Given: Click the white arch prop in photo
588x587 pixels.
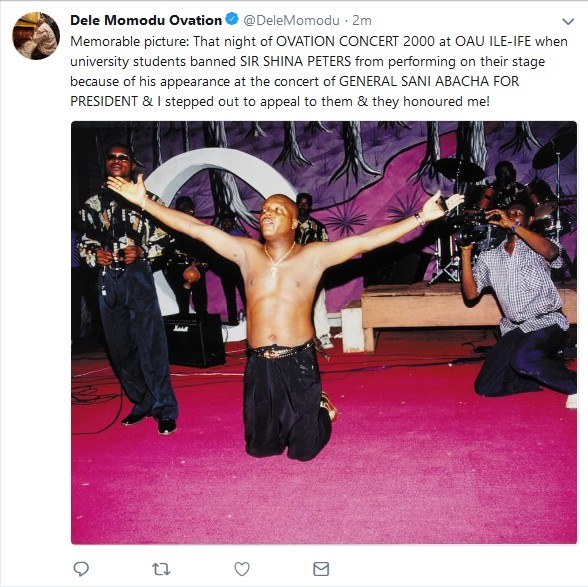Looking at the screenshot, I should pyautogui.click(x=219, y=176).
